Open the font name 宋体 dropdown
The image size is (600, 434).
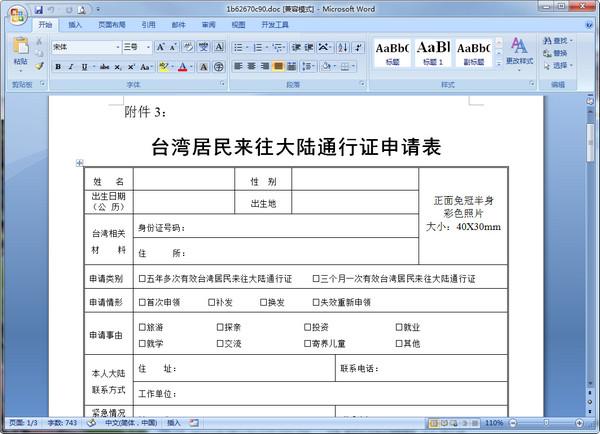pos(117,47)
